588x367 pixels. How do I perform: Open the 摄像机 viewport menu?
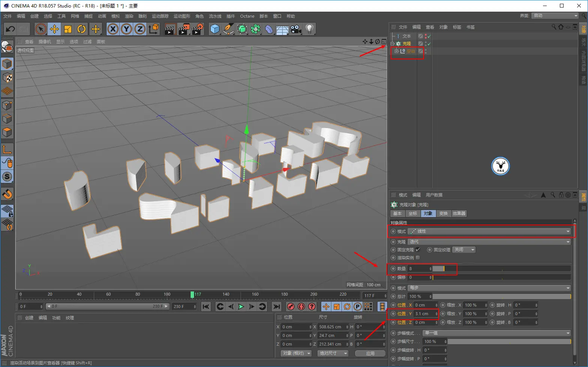click(45, 42)
